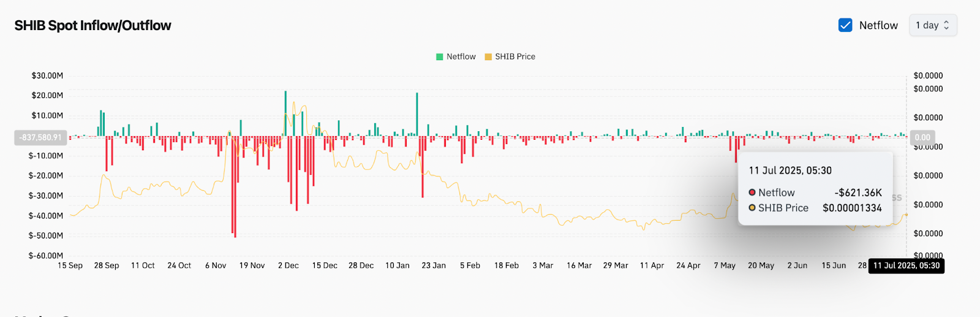Click the yellow SHIB Price legend swatch
Image resolution: width=980 pixels, height=317 pixels.
click(488, 56)
